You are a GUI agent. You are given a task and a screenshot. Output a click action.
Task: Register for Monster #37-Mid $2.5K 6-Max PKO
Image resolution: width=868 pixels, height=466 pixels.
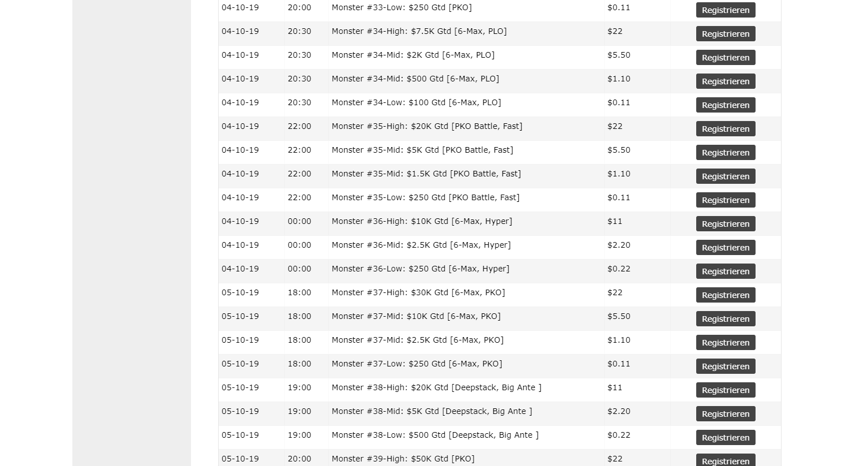point(725,343)
